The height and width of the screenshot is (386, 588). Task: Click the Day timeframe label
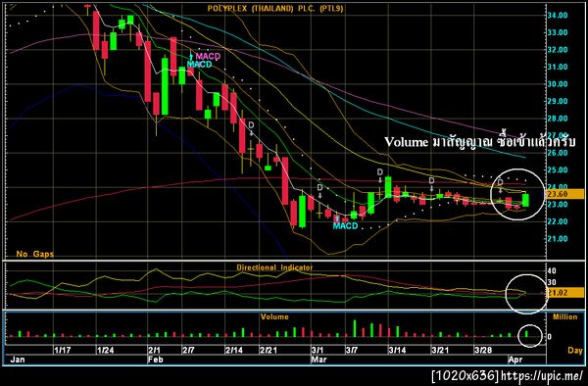[575, 351]
